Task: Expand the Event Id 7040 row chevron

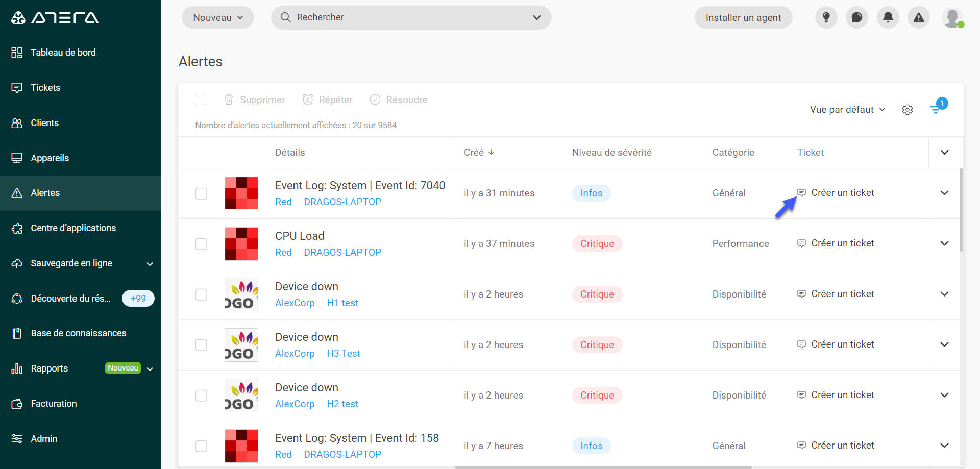Action: pyautogui.click(x=944, y=193)
